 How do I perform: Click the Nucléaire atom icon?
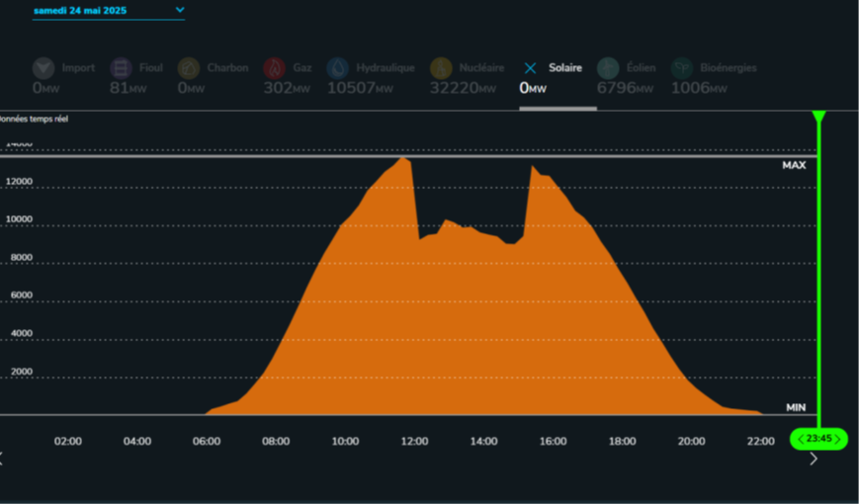tap(441, 68)
